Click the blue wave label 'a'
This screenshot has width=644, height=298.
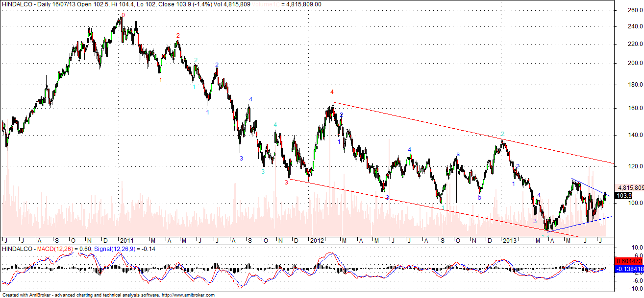pos(458,154)
